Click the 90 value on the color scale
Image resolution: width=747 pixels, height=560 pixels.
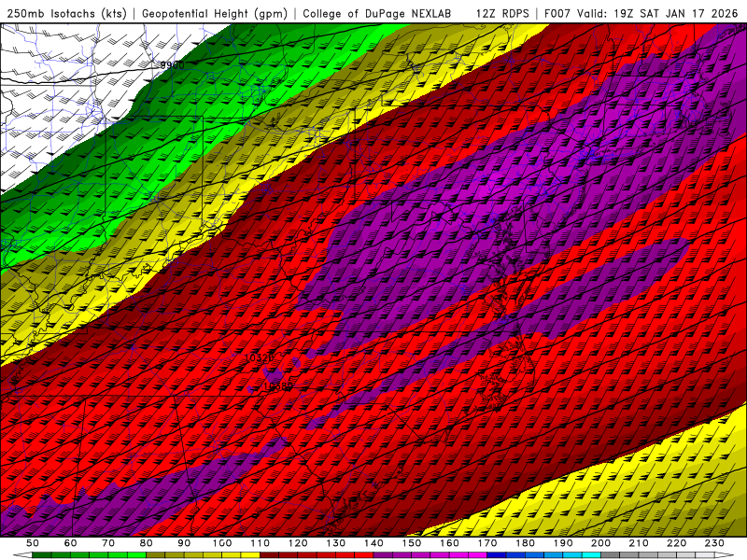coord(184,543)
